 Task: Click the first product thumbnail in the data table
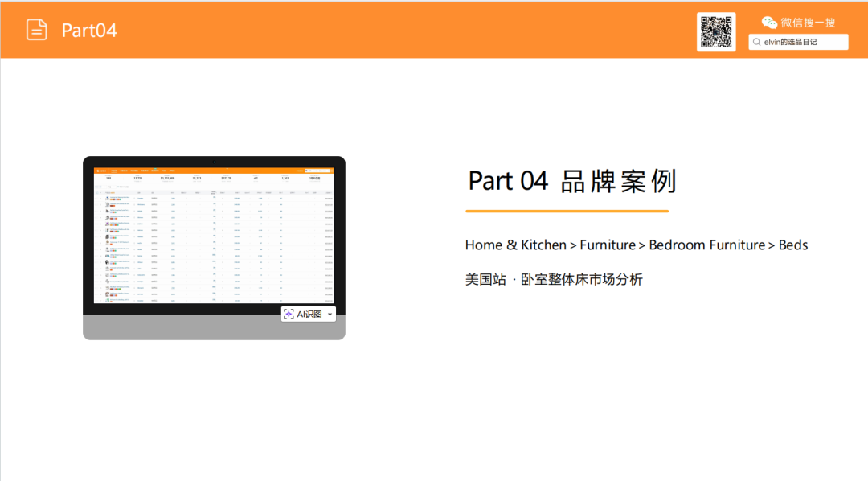(108, 198)
